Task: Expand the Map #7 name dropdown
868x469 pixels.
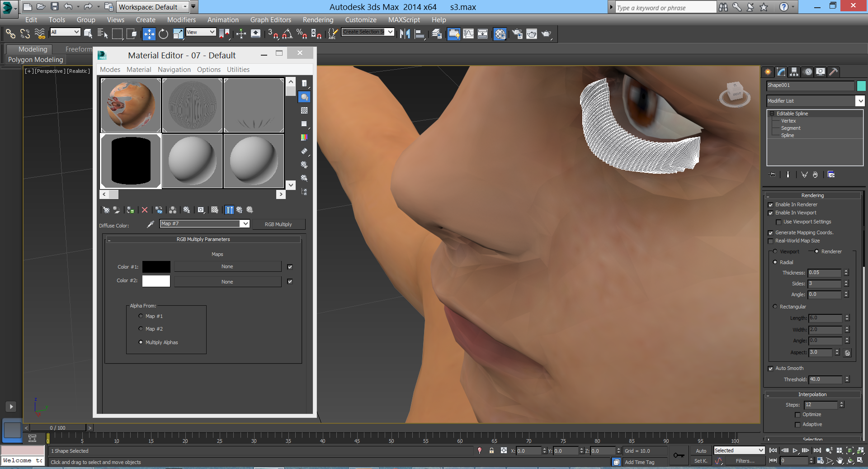Action: coord(245,223)
